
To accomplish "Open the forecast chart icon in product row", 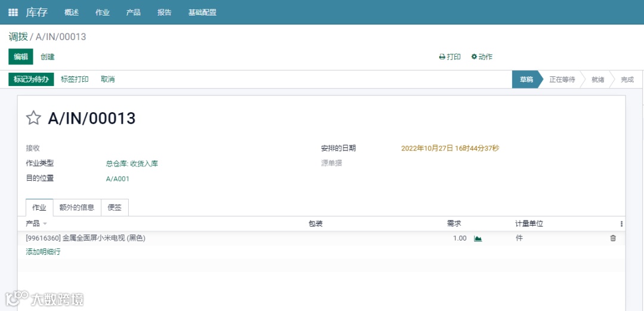I will click(x=478, y=238).
